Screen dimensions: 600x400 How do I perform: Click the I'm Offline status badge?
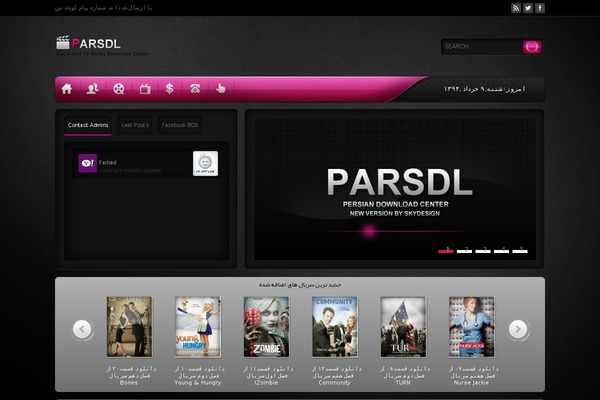tap(205, 163)
